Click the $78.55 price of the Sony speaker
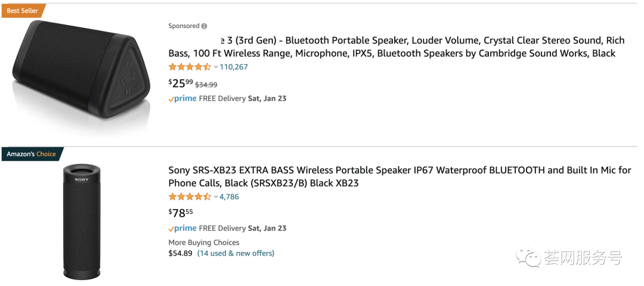This screenshot has width=644, height=286. 181,213
